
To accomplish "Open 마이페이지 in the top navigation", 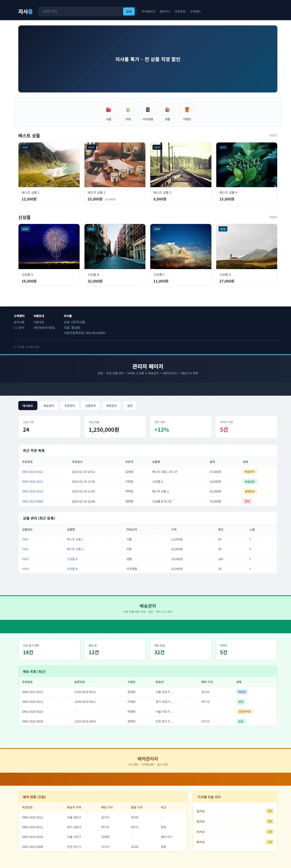I will tap(148, 11).
